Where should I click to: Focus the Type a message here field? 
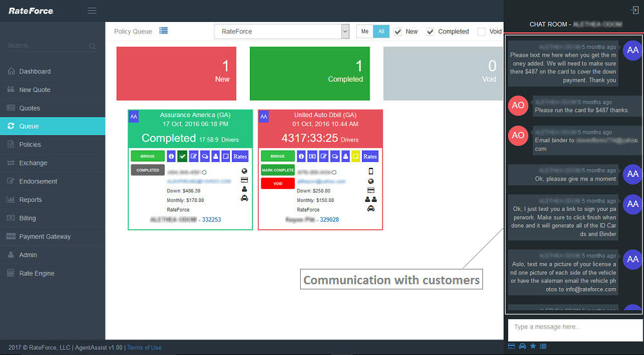pos(575,329)
